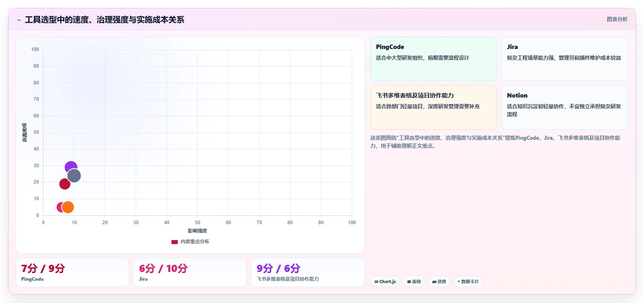This screenshot has height=303, width=644.
Task: Click the 影响强度 x-axis title
Action: (197, 231)
